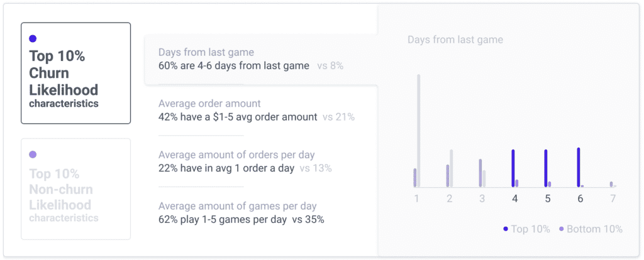Toggle Top 10% legend entry

coord(526,229)
